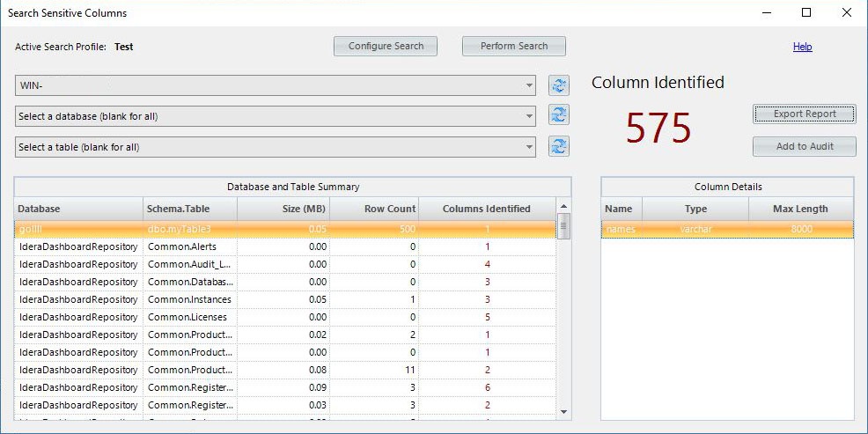
Task: Open the Help link
Action: point(802,47)
